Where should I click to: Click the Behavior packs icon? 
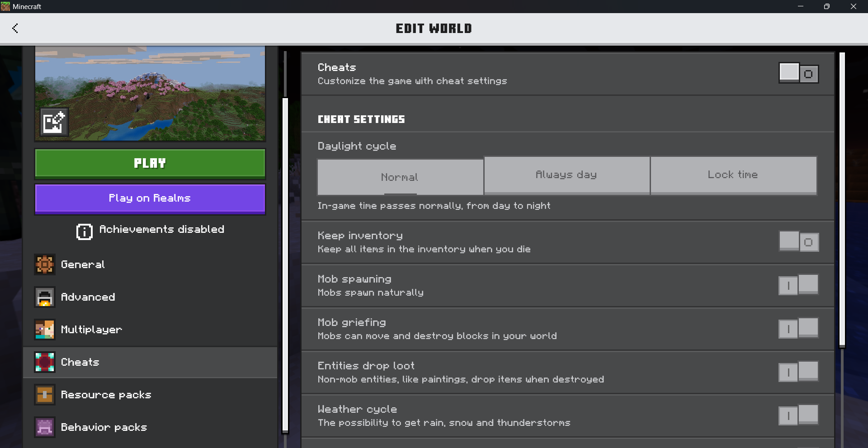45,427
